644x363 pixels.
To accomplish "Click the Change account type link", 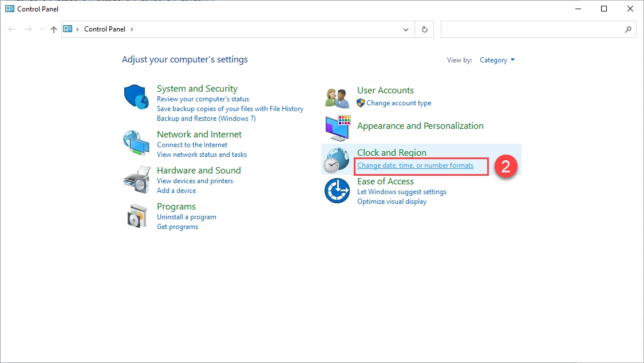I will click(x=398, y=103).
